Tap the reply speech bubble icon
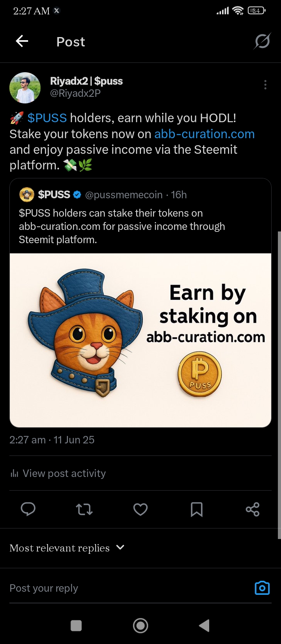Screen dimensions: 281x644 click(28, 509)
